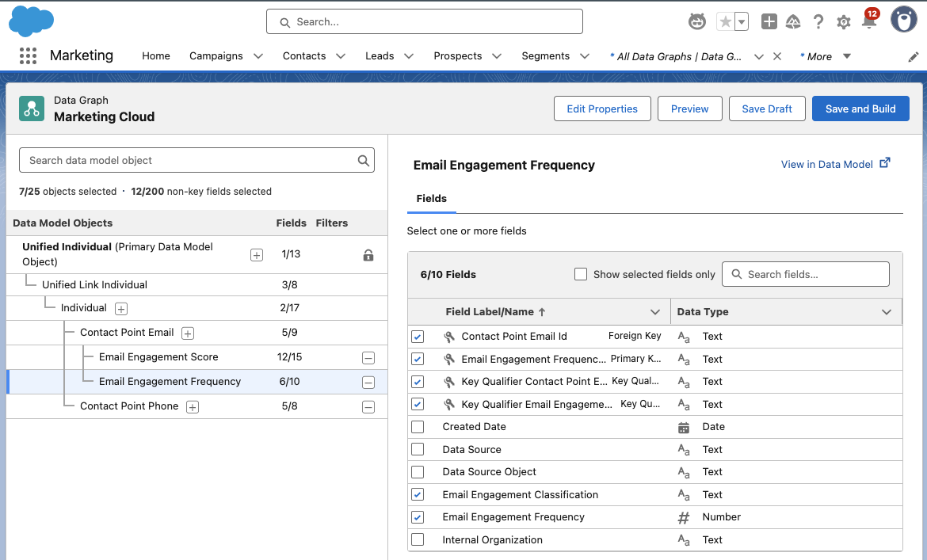Image resolution: width=927 pixels, height=560 pixels.
Task: Remove Contact Point Phone with minus icon
Action: click(368, 407)
